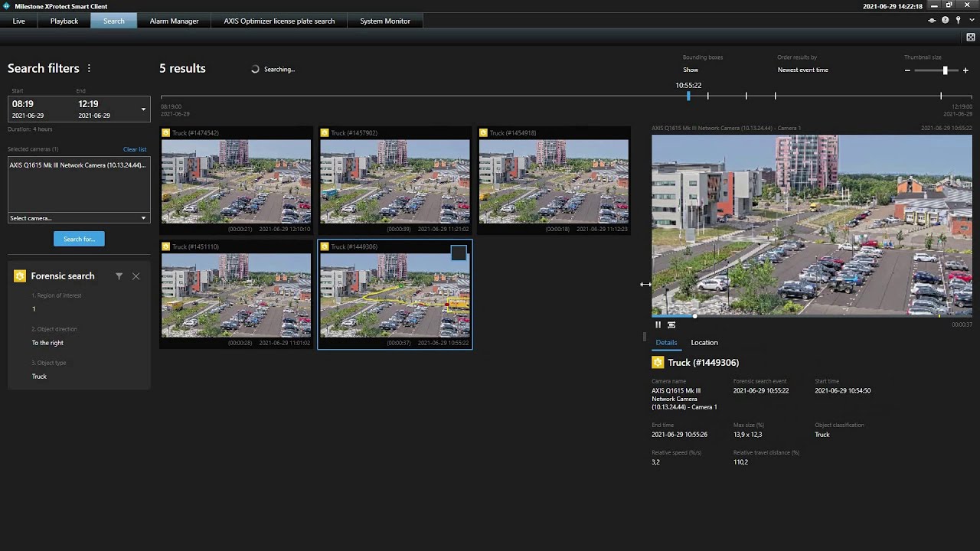Expand the top-right chevron menu
This screenshot has height=551, width=980.
click(x=971, y=21)
